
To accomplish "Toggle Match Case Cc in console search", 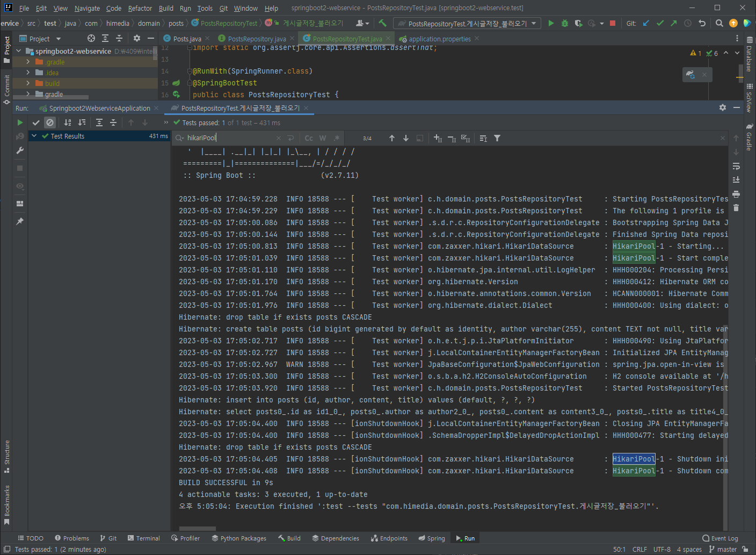I will pos(309,138).
